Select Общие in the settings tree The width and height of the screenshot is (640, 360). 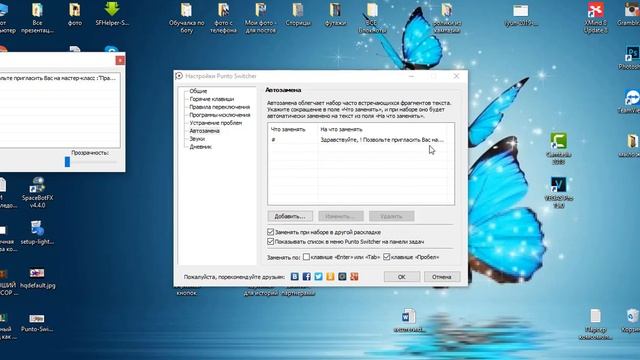(x=198, y=91)
